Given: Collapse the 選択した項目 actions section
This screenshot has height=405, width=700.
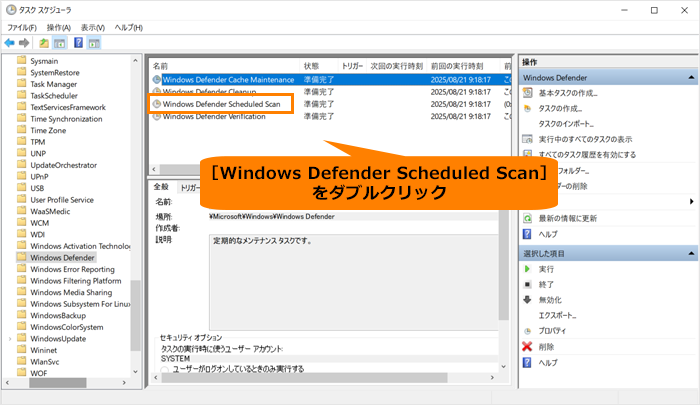Looking at the screenshot, I should coord(691,254).
